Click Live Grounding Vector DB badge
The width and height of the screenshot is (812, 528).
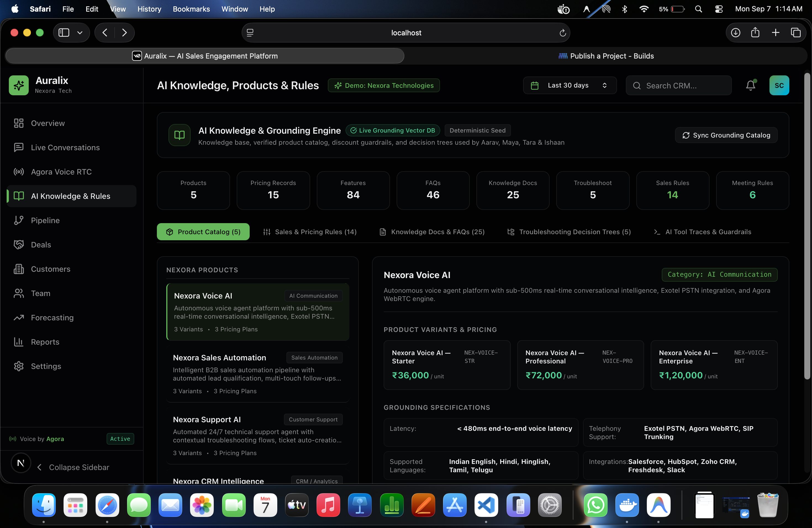[x=393, y=130]
